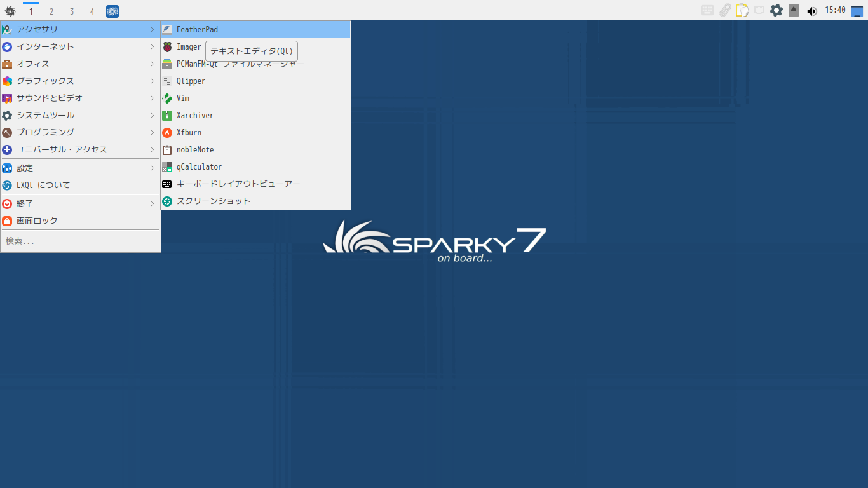This screenshot has height=488, width=868.
Task: Expand the 設定 submenu
Action: (x=80, y=168)
